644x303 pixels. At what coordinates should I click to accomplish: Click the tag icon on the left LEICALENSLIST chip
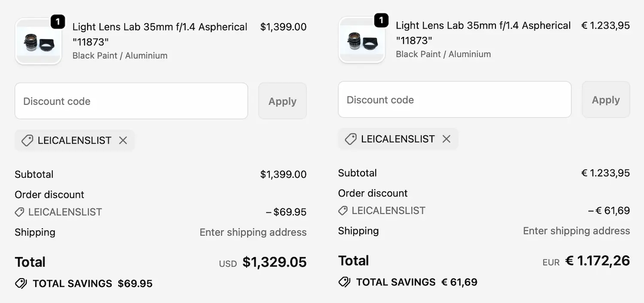coord(27,140)
